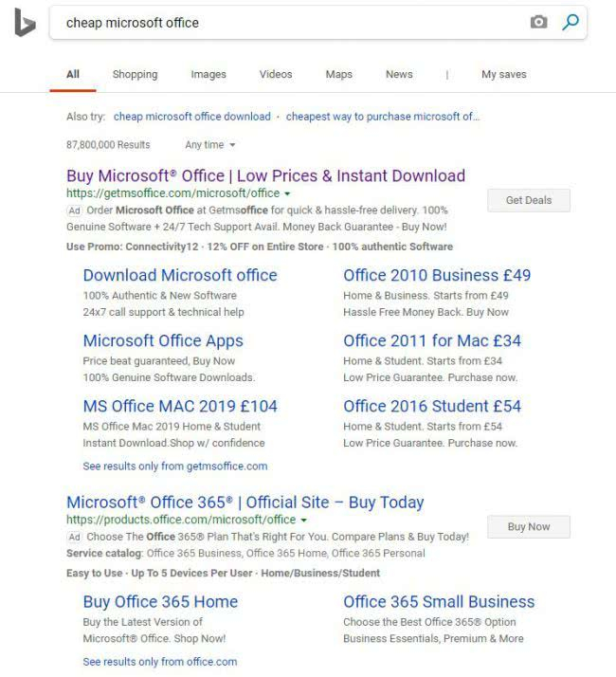Go to the News tab

[x=399, y=74]
